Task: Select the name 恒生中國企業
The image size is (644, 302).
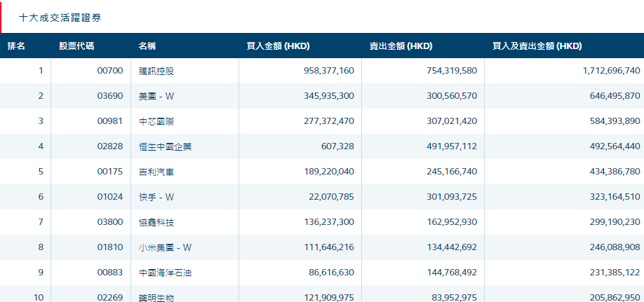Action: click(x=166, y=146)
